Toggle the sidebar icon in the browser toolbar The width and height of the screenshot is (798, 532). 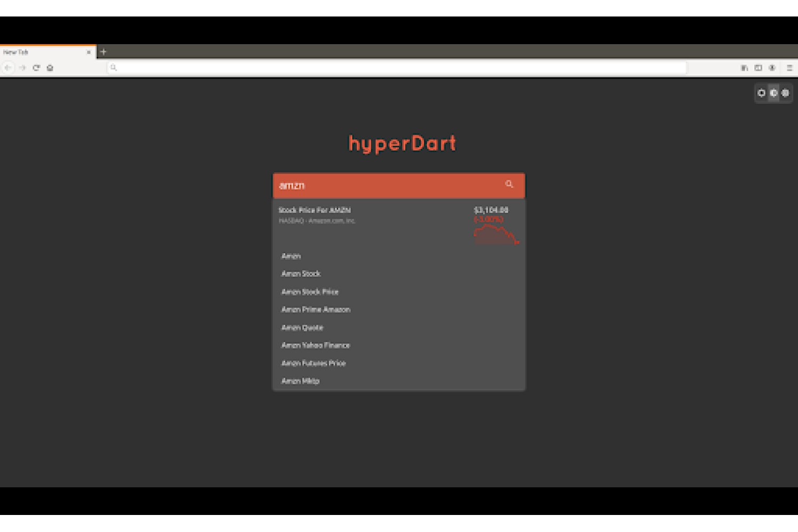(758, 68)
